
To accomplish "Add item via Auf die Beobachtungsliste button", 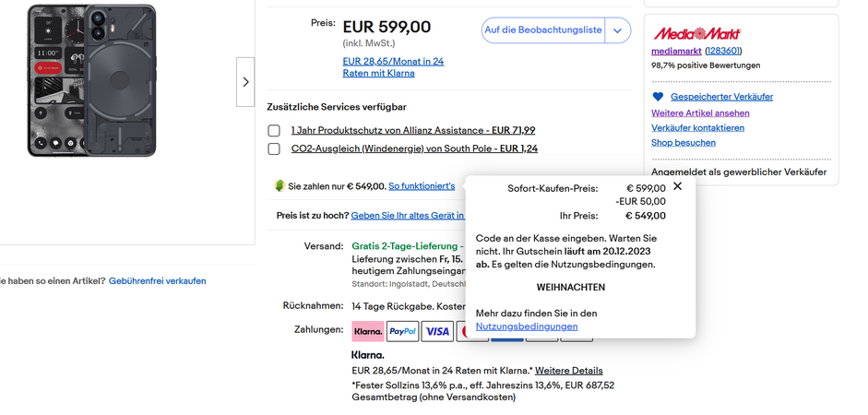I will tap(542, 30).
